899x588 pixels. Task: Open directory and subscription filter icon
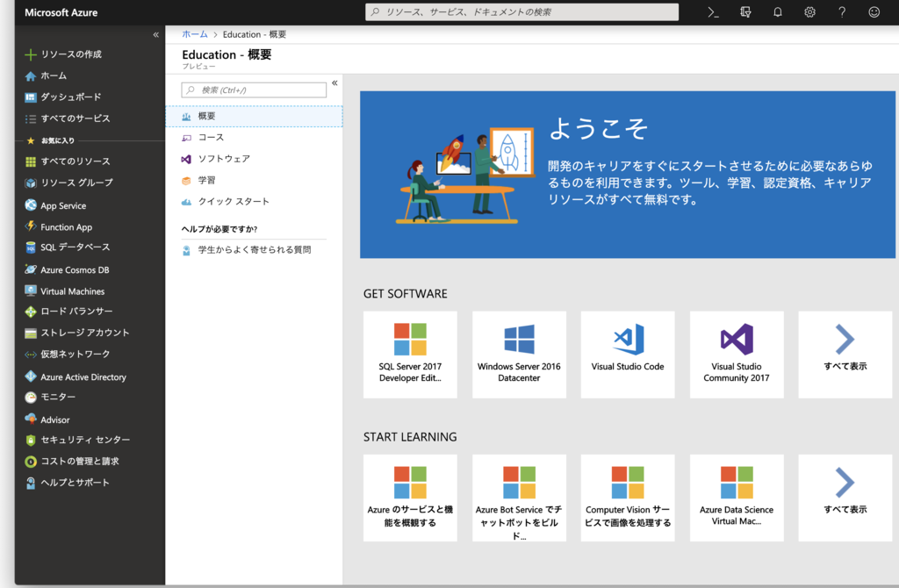(x=745, y=12)
